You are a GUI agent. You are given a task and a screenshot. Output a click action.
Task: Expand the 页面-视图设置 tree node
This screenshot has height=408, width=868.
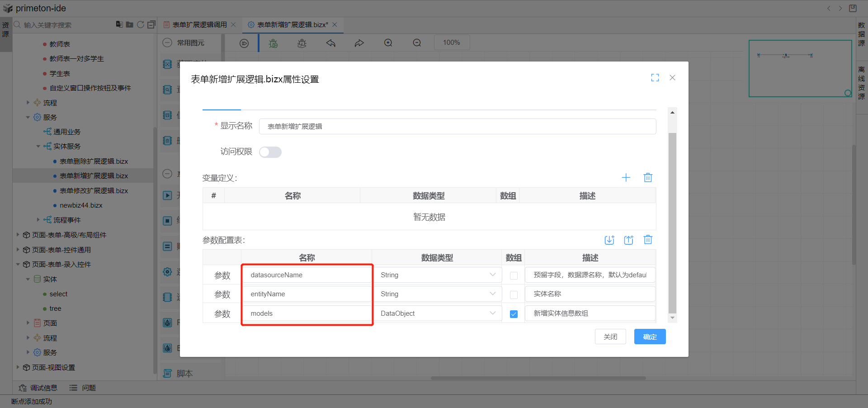pyautogui.click(x=18, y=367)
